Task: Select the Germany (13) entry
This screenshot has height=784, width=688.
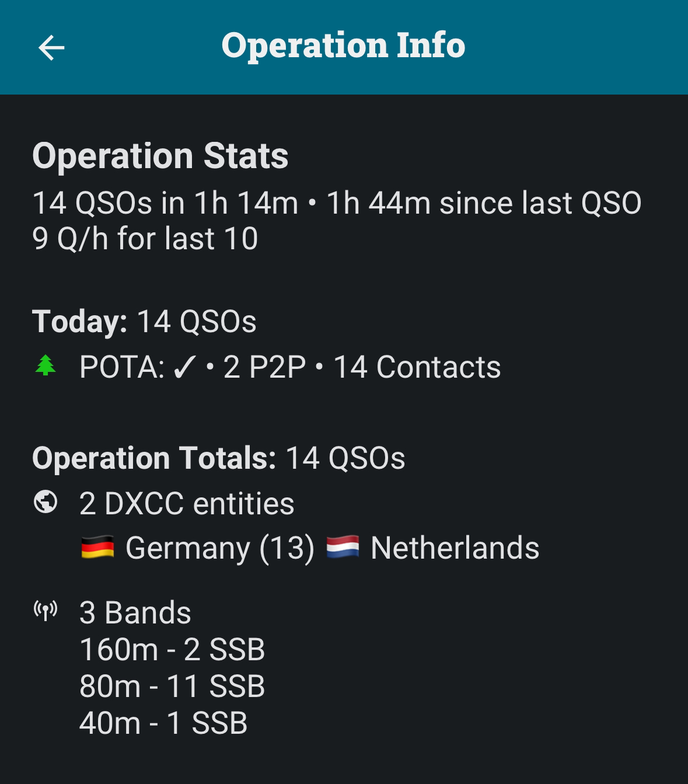Action: pyautogui.click(x=219, y=548)
